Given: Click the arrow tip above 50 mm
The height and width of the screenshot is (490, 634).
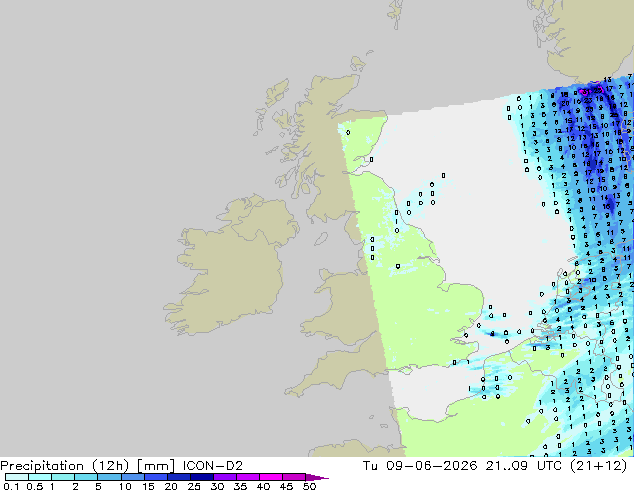Looking at the screenshot, I should point(318,477).
